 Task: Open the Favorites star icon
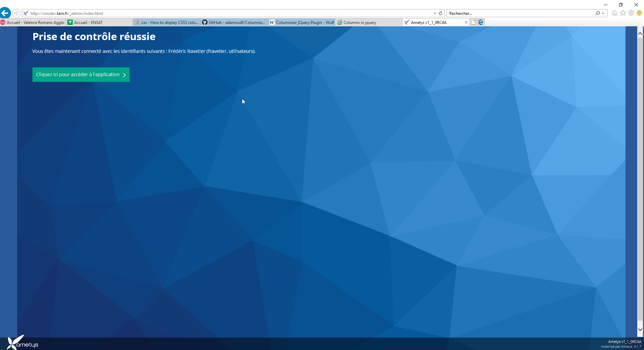(623, 13)
